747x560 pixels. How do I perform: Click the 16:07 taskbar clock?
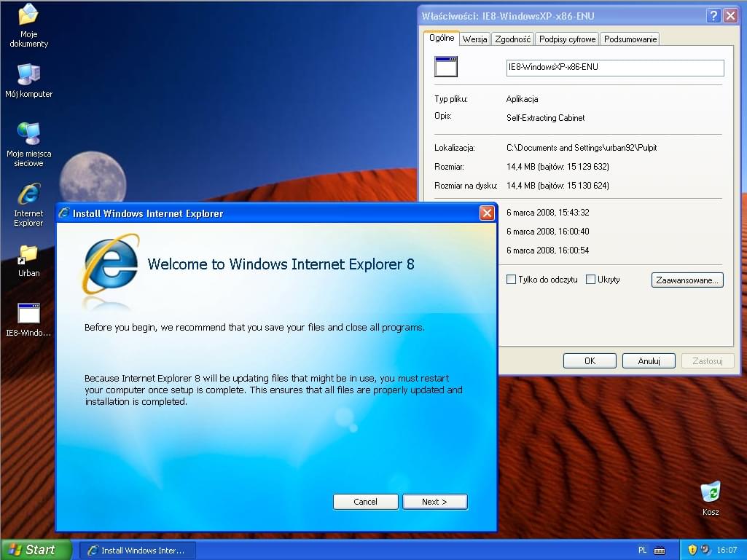coord(727,550)
